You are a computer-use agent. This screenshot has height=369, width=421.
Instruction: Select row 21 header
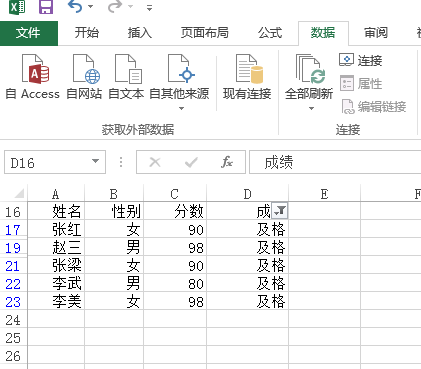coord(13,266)
